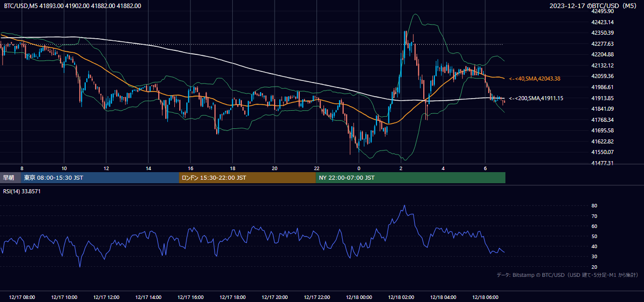Screen dimensions: 644x302
Task: Click the 12/17 22:00 date label
Action: [x=316, y=297]
